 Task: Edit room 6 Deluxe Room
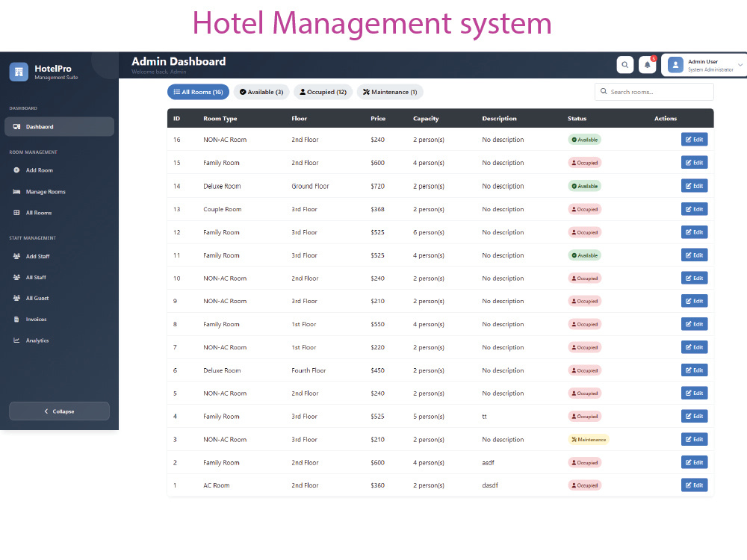[694, 370]
